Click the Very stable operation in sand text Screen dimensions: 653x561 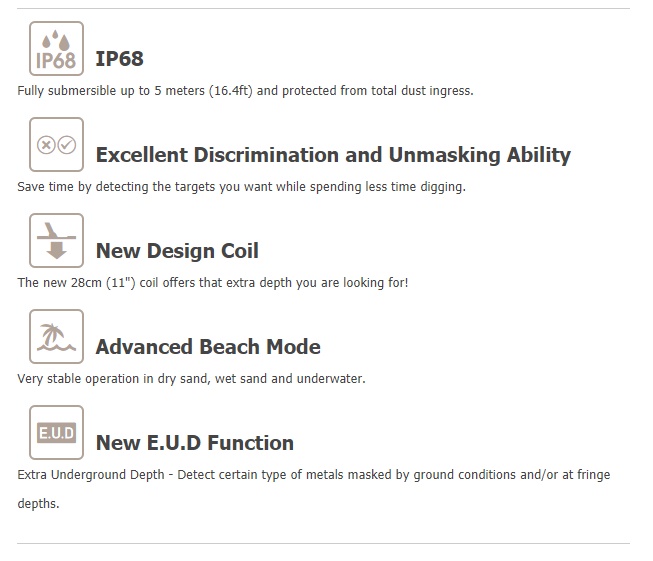click(191, 379)
